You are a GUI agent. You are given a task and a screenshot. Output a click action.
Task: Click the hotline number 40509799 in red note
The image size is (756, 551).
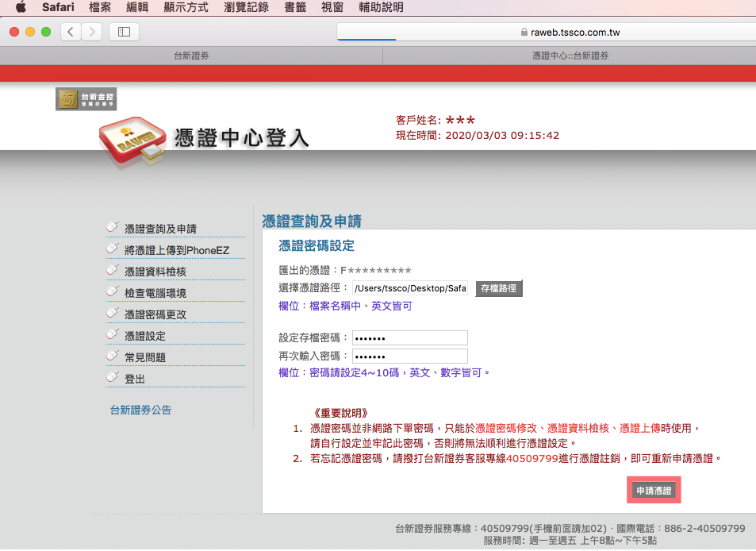[532, 458]
